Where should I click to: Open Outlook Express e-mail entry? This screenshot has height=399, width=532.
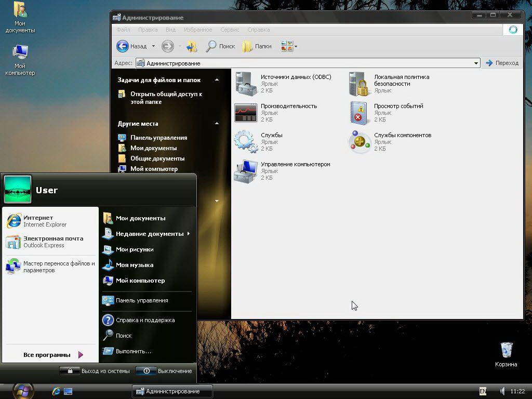click(50, 242)
